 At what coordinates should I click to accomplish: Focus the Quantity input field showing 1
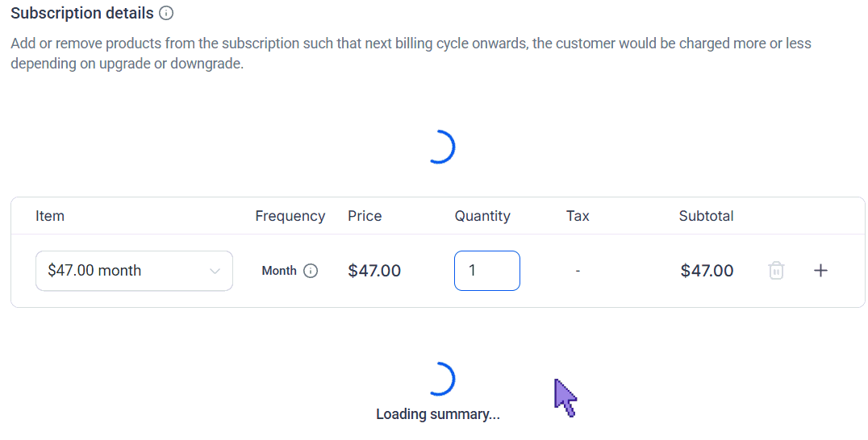(x=487, y=271)
